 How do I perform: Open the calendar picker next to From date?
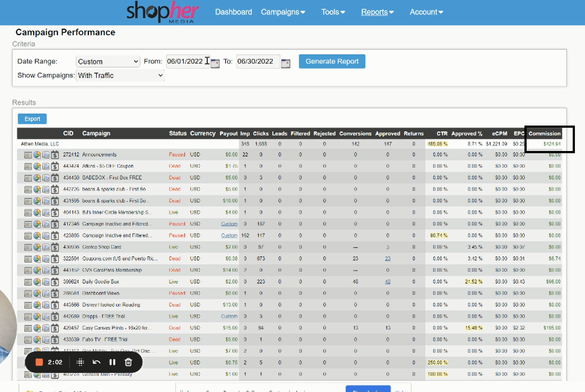tap(215, 63)
